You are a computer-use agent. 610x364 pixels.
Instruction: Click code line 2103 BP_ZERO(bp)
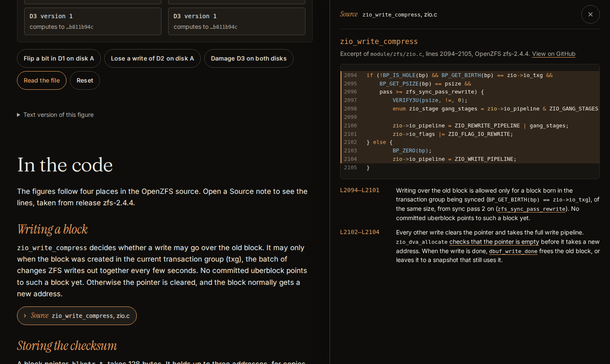[470, 151]
